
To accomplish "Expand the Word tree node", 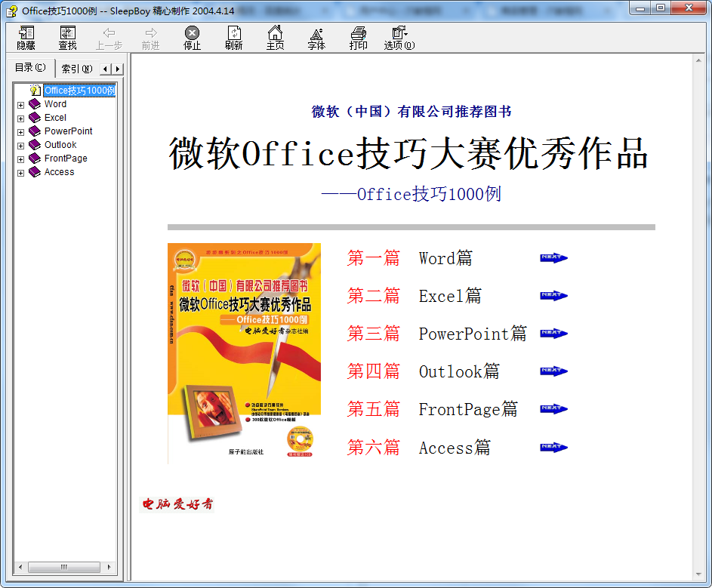I will pos(21,104).
